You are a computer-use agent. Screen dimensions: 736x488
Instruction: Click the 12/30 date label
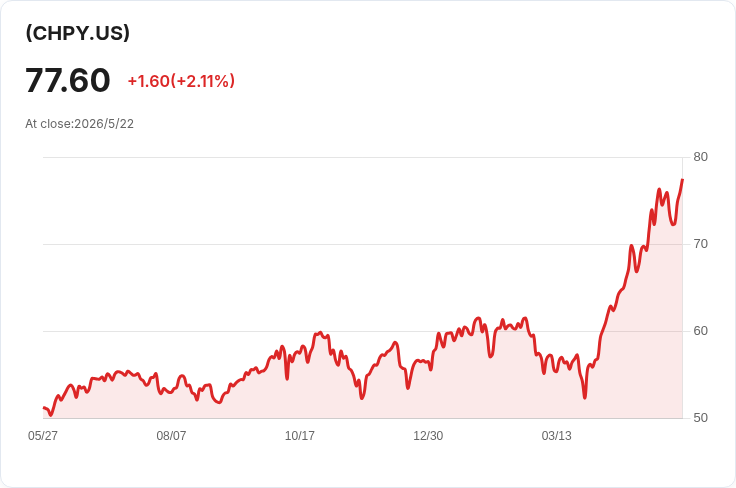pyautogui.click(x=428, y=436)
